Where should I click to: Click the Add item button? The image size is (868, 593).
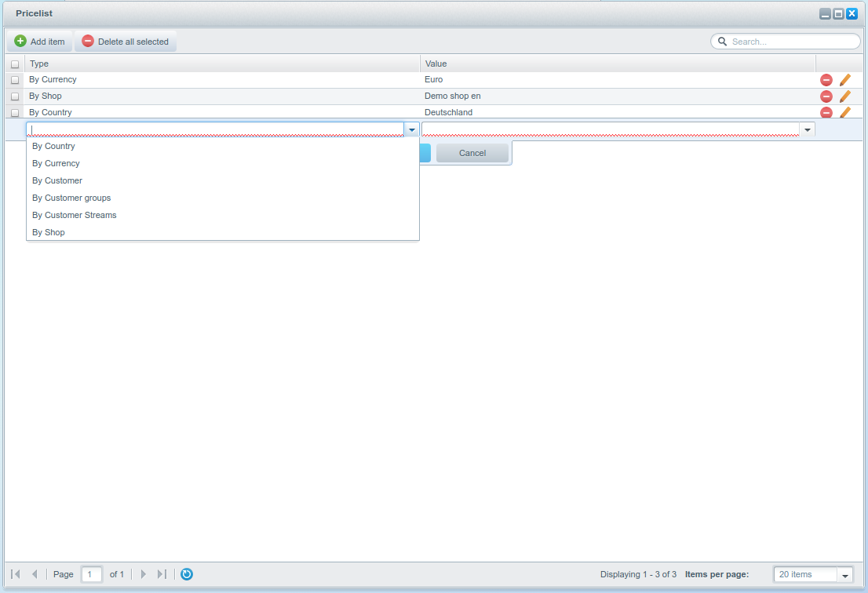click(x=39, y=42)
